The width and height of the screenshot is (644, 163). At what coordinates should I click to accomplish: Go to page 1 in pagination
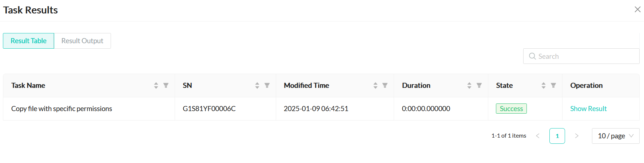pos(557,136)
